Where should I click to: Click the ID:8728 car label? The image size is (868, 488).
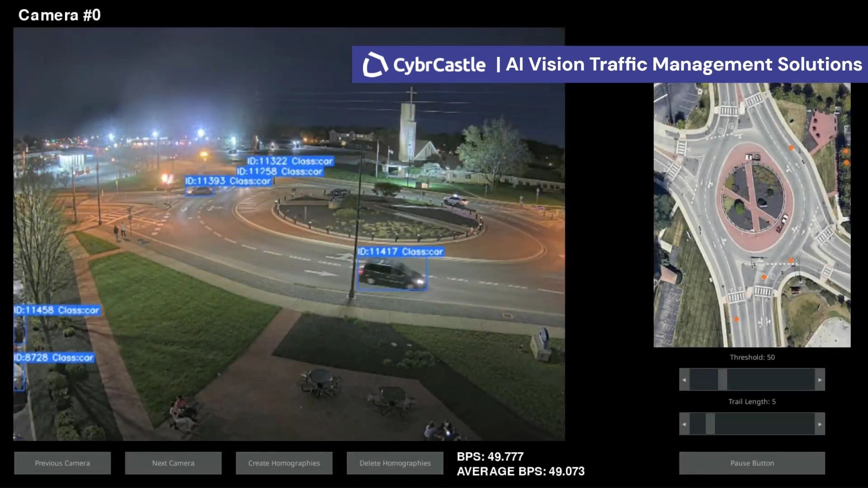(x=54, y=358)
